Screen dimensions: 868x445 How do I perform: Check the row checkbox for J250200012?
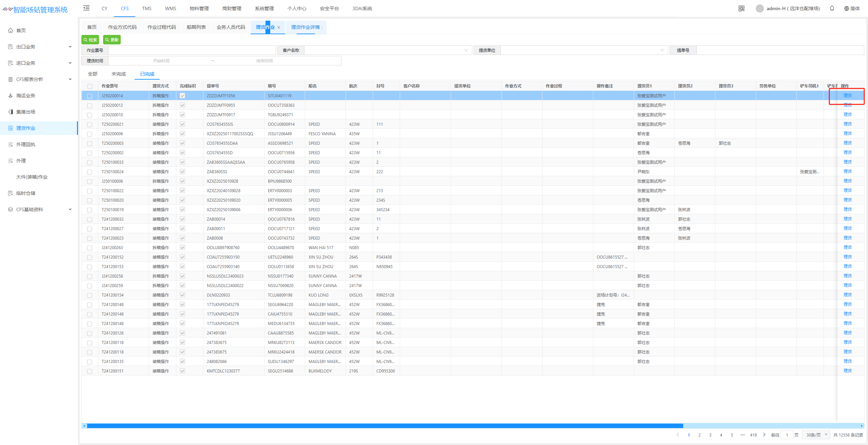click(90, 105)
